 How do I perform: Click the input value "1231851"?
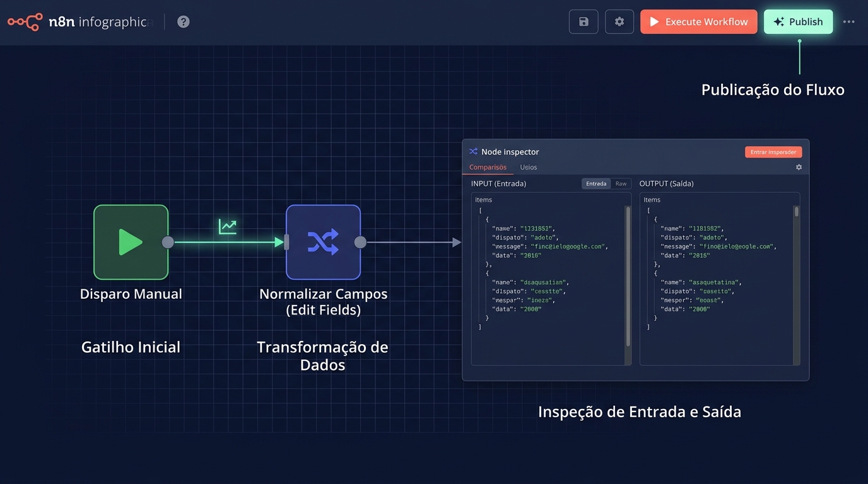pos(537,229)
